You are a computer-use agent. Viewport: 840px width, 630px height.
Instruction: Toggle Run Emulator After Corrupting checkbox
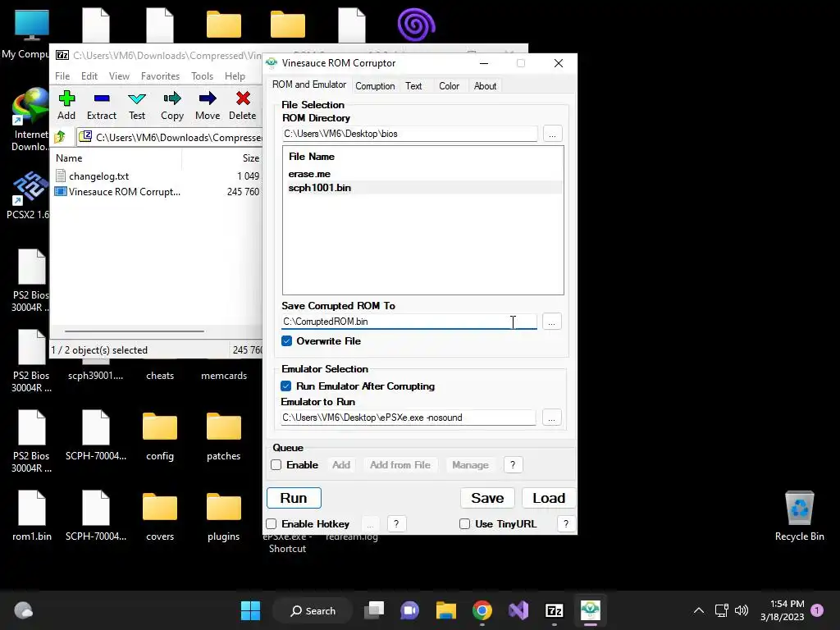(286, 386)
